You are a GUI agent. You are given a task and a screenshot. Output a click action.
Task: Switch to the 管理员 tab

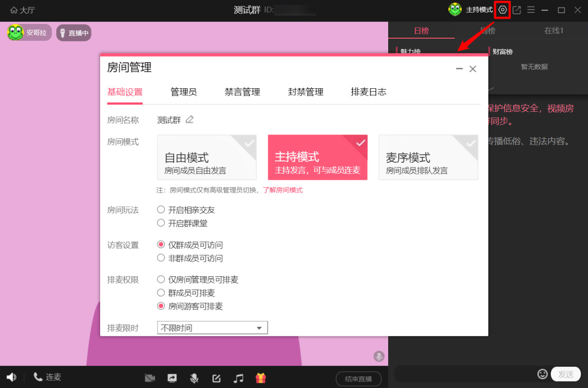[x=184, y=92]
